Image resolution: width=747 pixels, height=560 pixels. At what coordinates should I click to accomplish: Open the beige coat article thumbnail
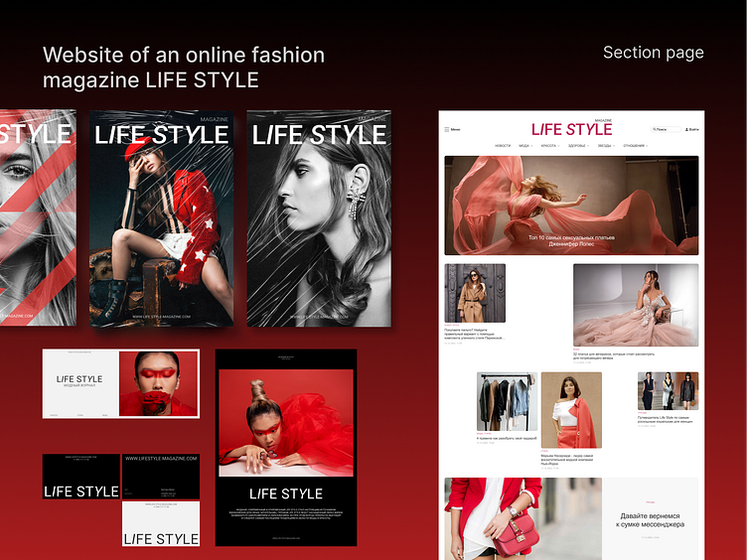pyautogui.click(x=475, y=293)
